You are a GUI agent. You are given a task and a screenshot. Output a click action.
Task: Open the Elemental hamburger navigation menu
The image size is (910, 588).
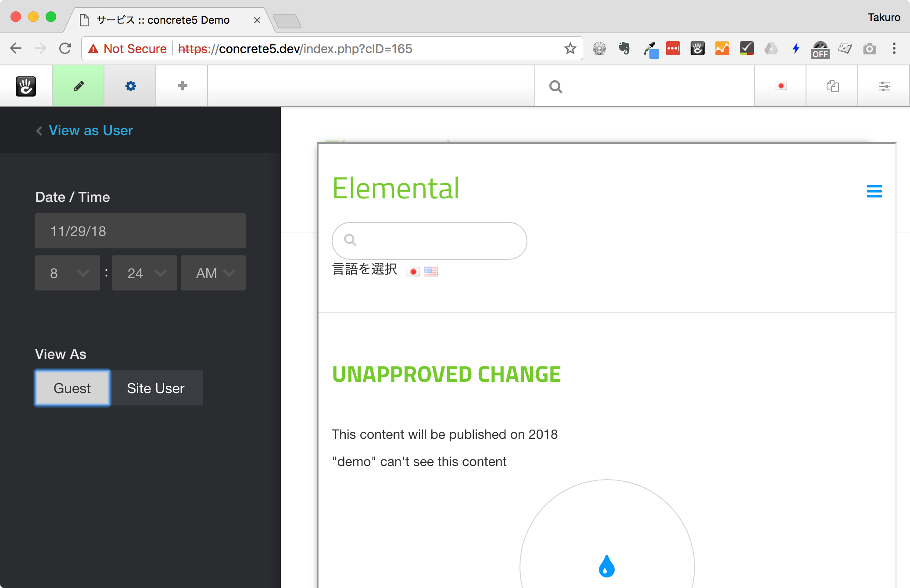(x=874, y=191)
